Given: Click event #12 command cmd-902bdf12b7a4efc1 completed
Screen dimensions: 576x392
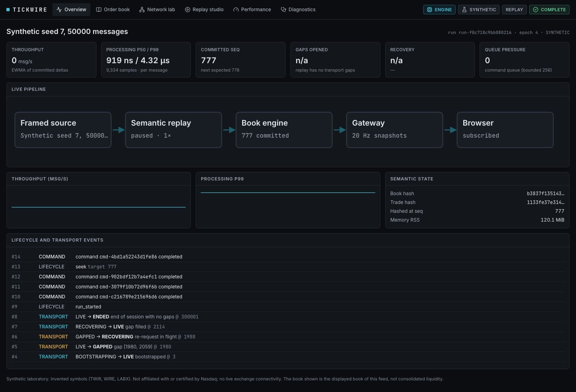Looking at the screenshot, I should (x=288, y=277).
